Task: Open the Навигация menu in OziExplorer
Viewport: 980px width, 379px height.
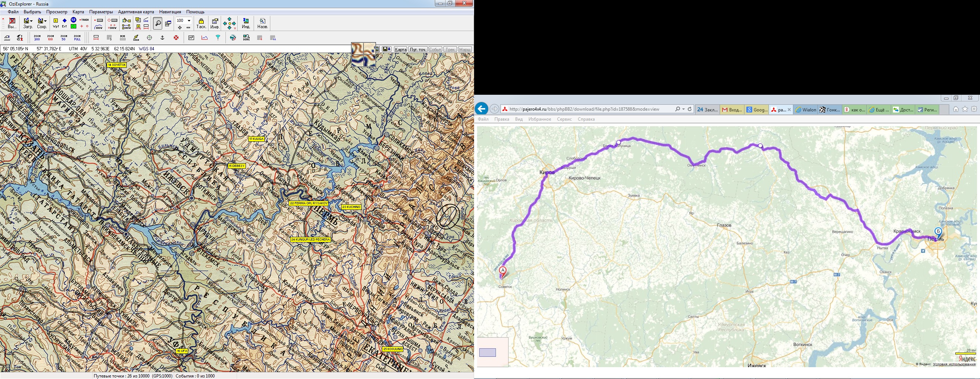Action: (170, 12)
